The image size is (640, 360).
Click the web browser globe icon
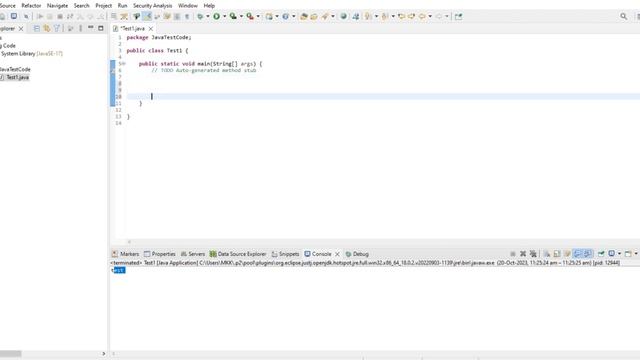click(x=344, y=16)
